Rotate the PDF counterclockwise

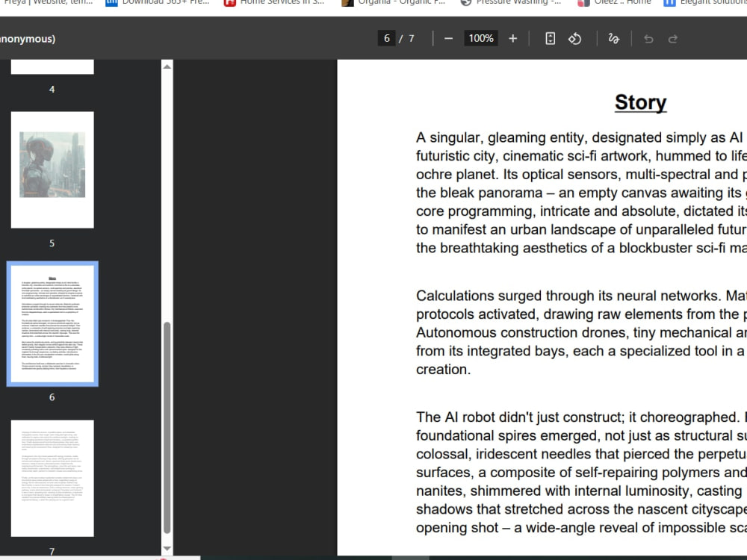point(574,39)
